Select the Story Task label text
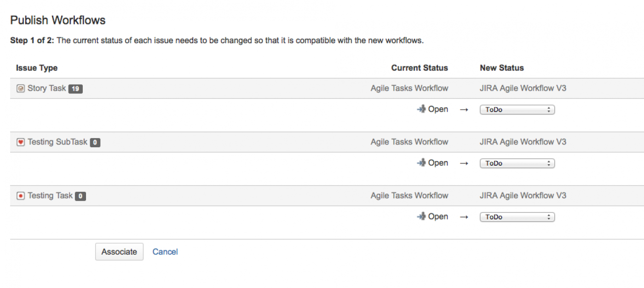The width and height of the screenshot is (644, 288). coord(46,88)
